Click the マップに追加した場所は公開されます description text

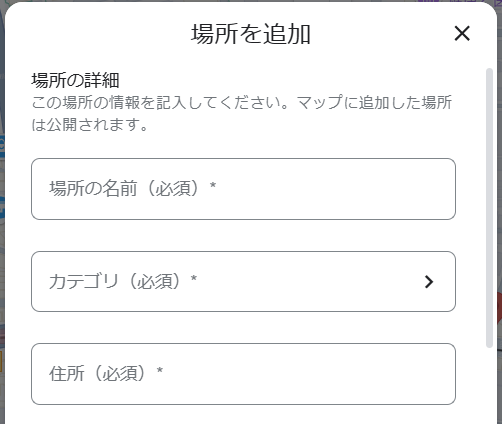point(242,113)
